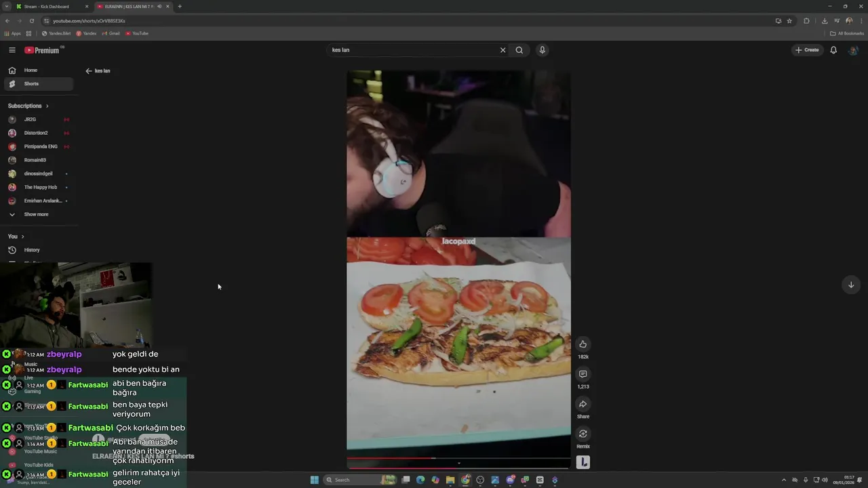Open browser downloads icon
Image resolution: width=868 pixels, height=488 pixels.
[824, 21]
